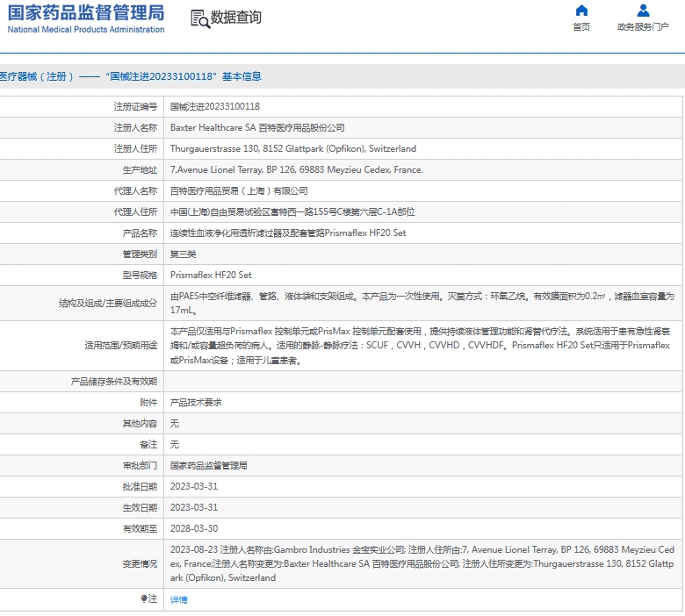Click the 医疗器械（注册）基本信息 section heading
Screen dimensions: 685x616
tap(131, 77)
